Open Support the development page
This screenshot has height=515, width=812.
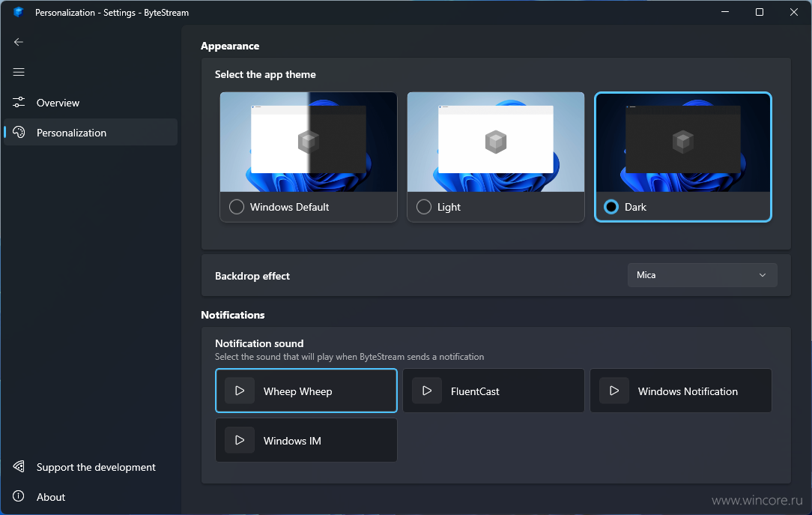[x=91, y=467]
